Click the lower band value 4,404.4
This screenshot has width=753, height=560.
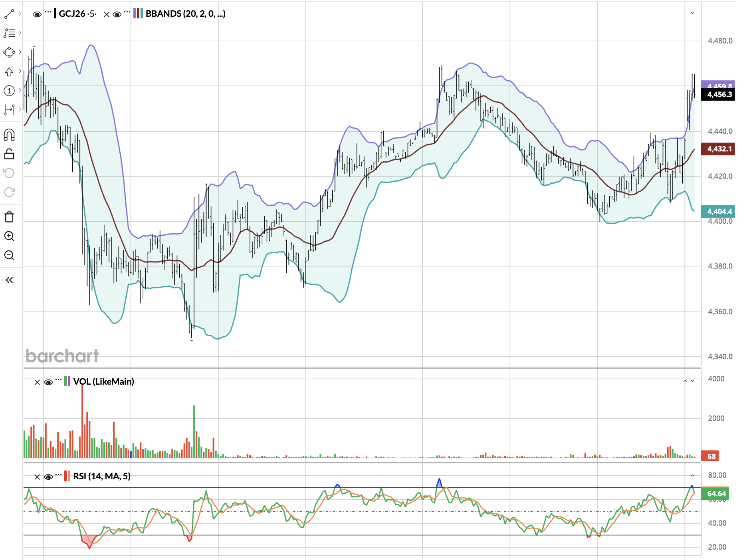718,212
